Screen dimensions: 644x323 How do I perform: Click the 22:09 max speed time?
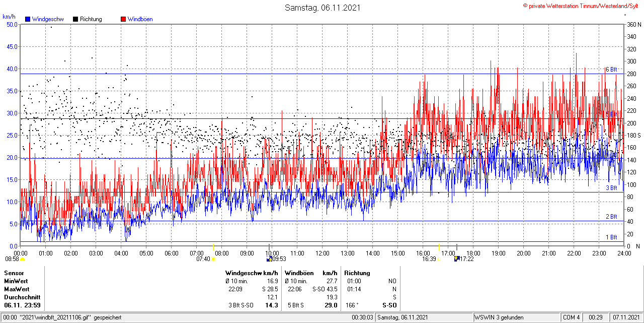click(235, 289)
